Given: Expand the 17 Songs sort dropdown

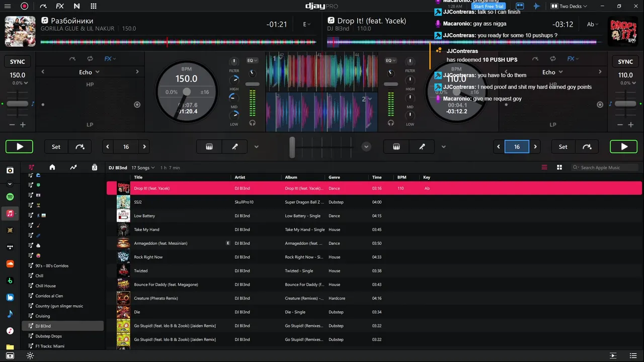Looking at the screenshot, I should 143,167.
